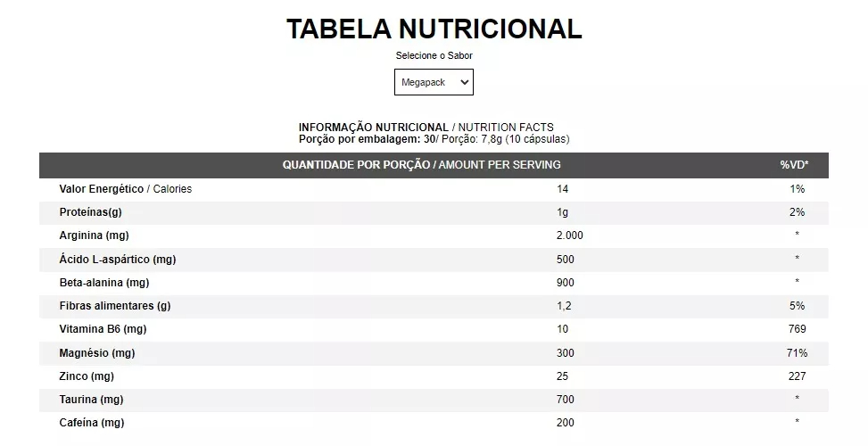868x446 pixels.
Task: Click the Magnésio (mg) row label
Action: tap(96, 353)
